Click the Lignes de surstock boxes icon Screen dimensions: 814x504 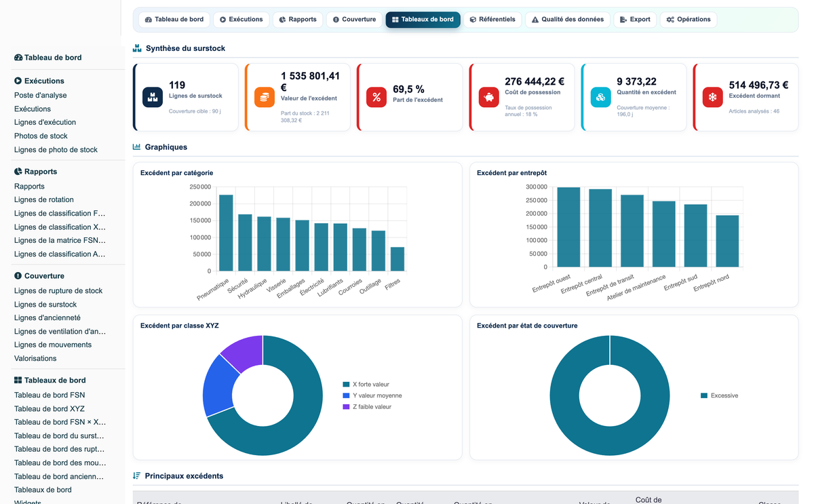coord(153,97)
